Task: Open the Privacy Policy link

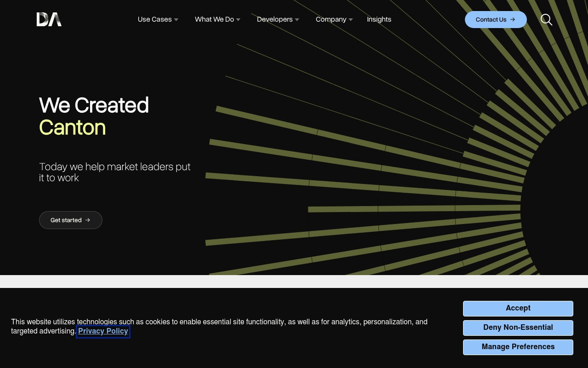Action: coord(103,331)
